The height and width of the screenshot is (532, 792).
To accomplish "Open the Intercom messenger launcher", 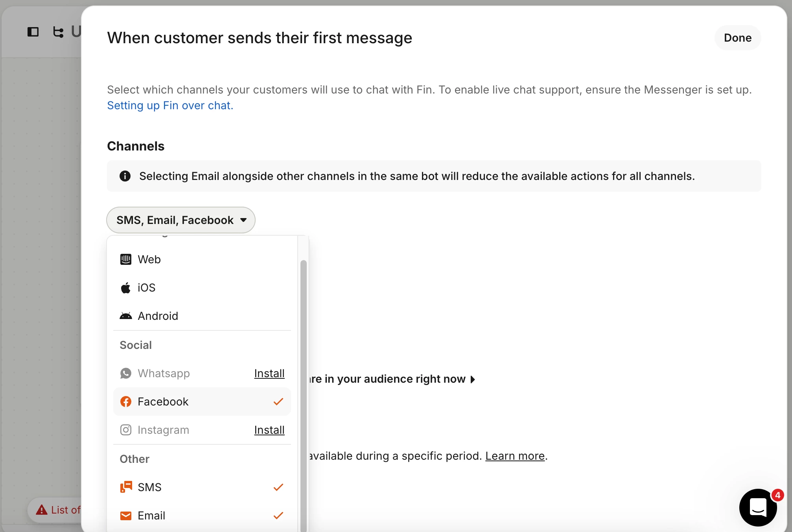I will pyautogui.click(x=758, y=507).
